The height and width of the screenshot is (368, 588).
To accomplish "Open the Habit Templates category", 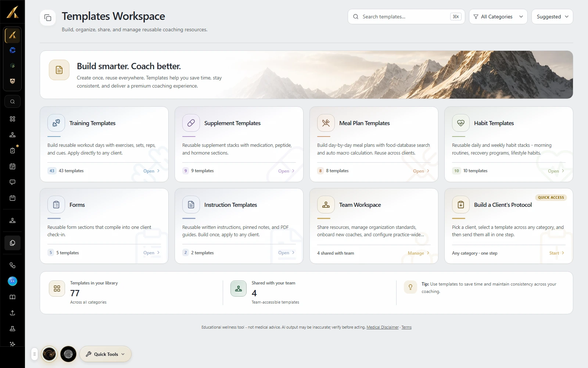I will 556,171.
